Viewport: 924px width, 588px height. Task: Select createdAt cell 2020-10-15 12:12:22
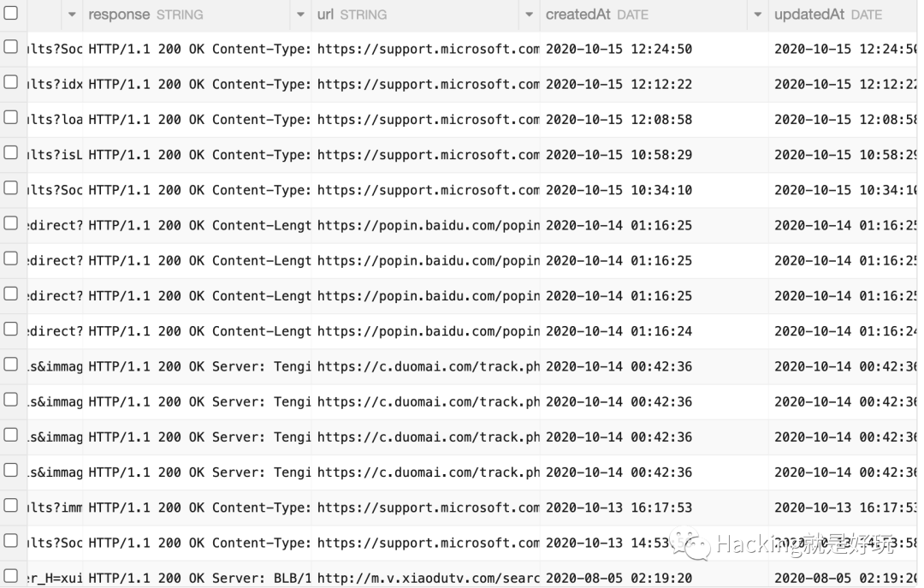(619, 85)
